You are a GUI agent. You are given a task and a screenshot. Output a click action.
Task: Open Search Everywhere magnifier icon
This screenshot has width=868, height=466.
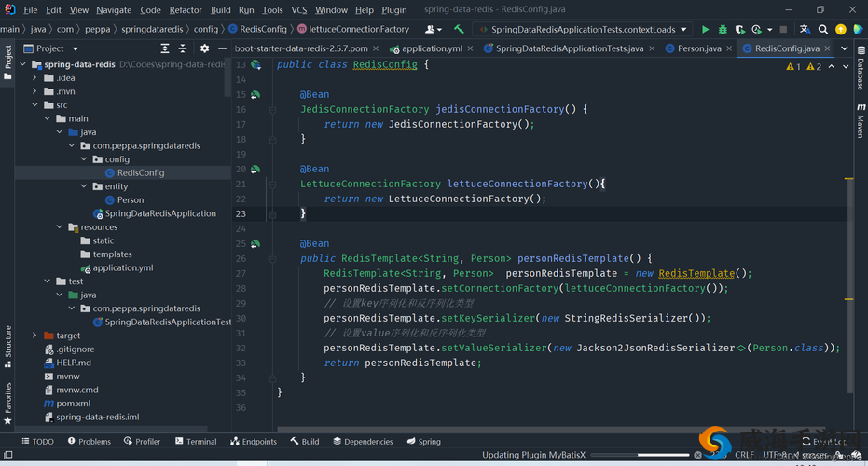823,29
